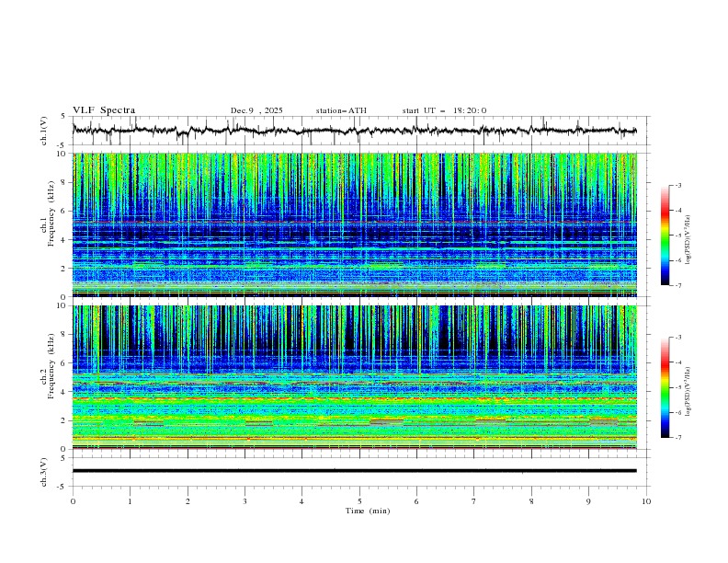Image resolution: width=728 pixels, height=563 pixels.
Task: Select the "Dec.9 , 2025" date text
Action: 256,110
